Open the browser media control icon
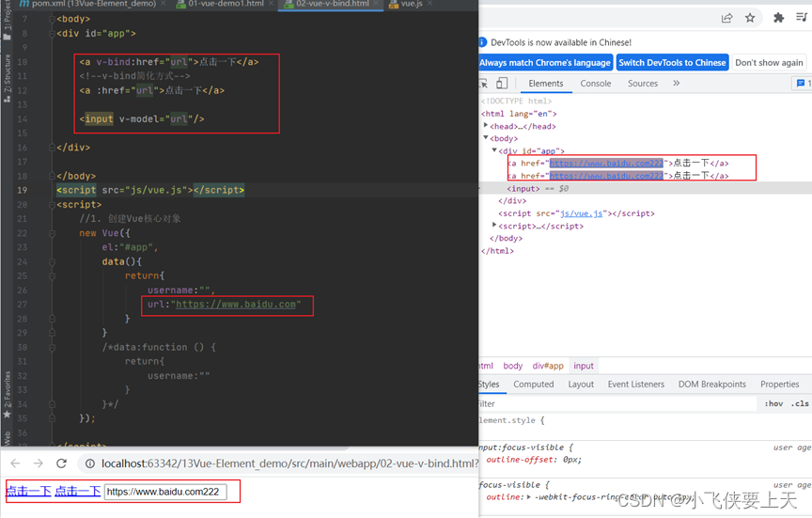Viewport: 812px width, 518px height. (x=801, y=18)
